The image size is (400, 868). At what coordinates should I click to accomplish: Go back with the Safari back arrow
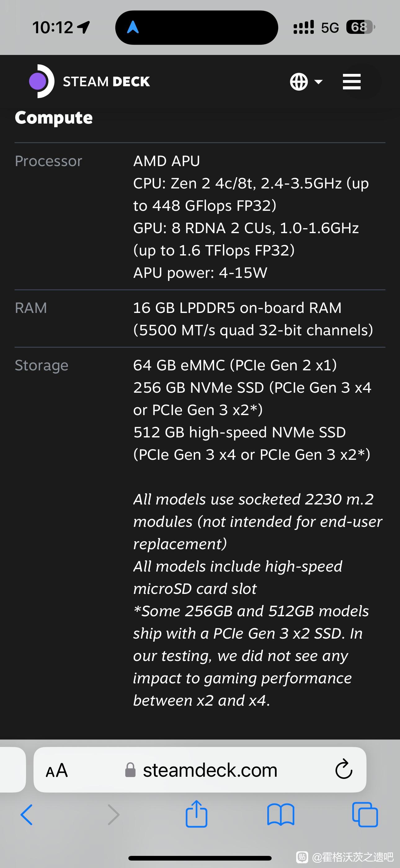pyautogui.click(x=27, y=815)
